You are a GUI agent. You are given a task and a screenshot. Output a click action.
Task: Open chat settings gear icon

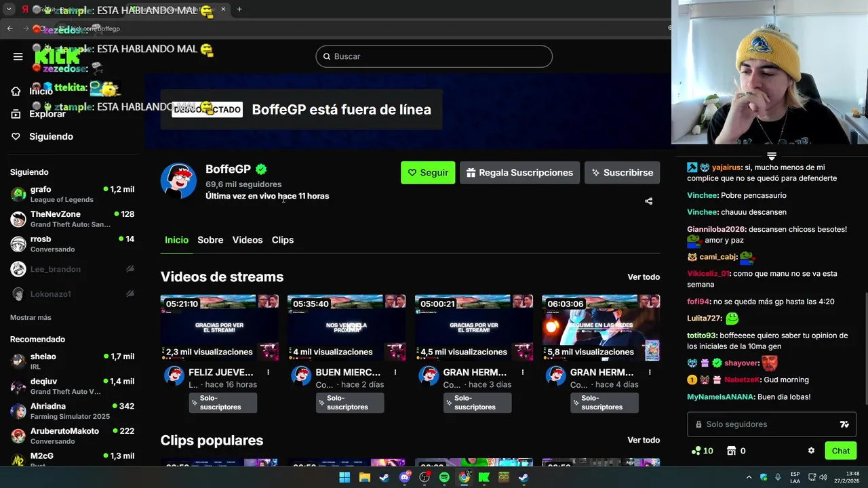point(811,451)
